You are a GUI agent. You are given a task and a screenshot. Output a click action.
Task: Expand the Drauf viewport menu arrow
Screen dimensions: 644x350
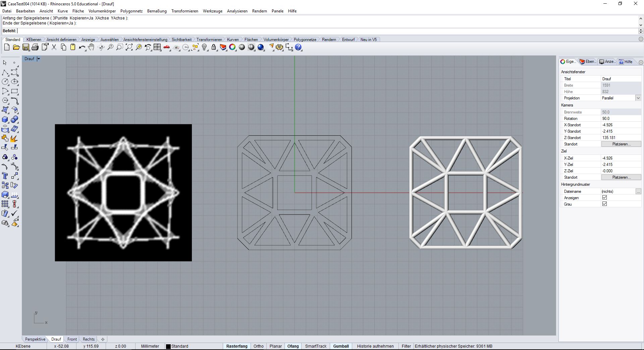[39, 59]
